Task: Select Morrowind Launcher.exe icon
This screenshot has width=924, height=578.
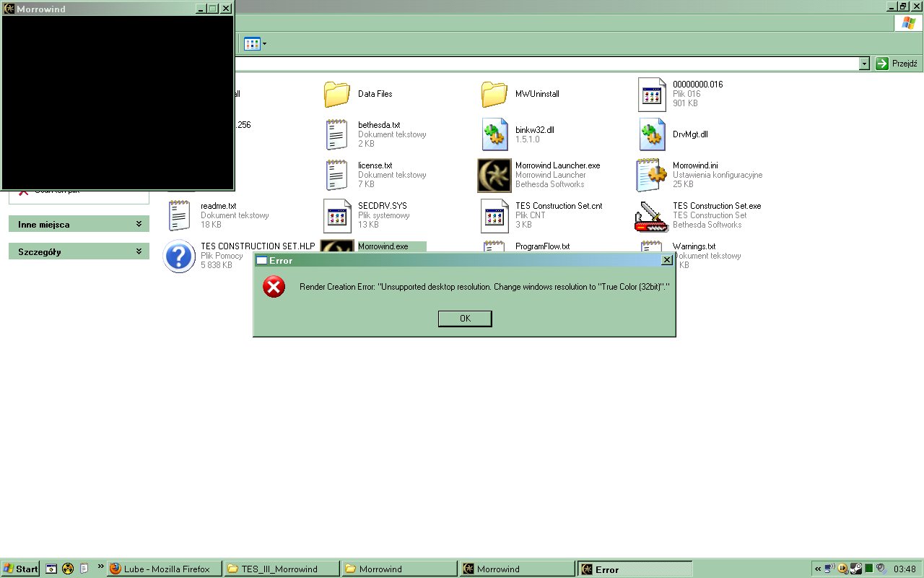Action: click(x=494, y=176)
